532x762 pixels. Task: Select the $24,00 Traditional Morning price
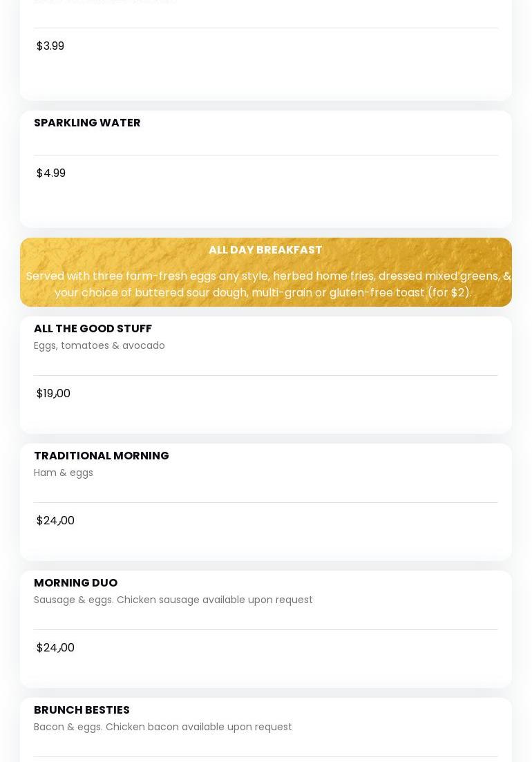55,521
